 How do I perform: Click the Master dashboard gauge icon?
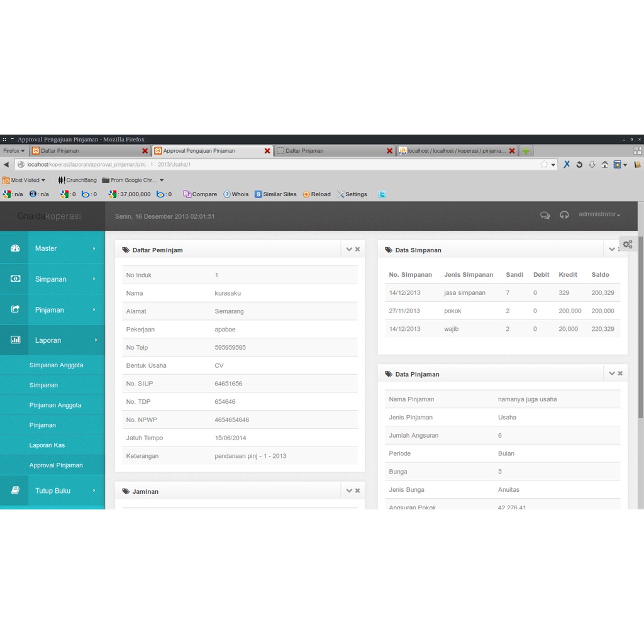pyautogui.click(x=15, y=248)
